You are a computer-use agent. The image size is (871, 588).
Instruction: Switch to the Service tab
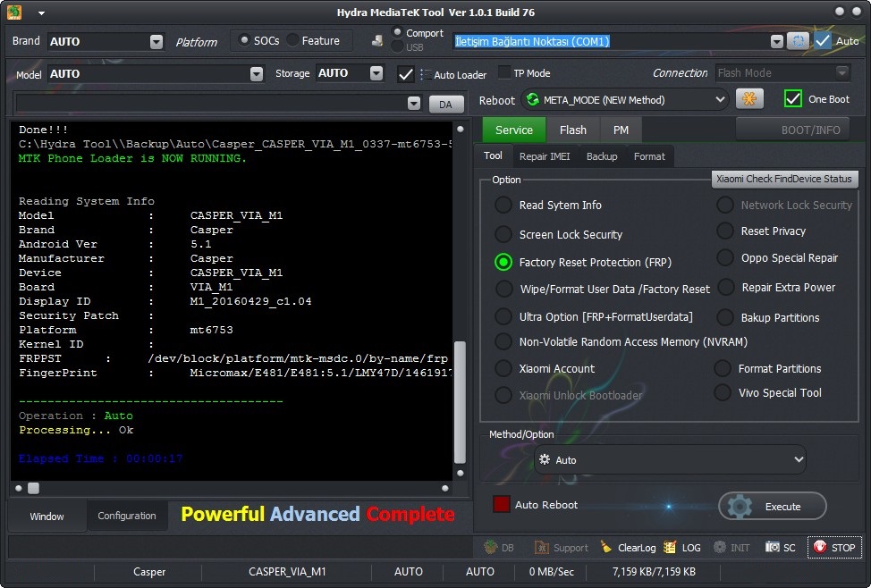514,130
